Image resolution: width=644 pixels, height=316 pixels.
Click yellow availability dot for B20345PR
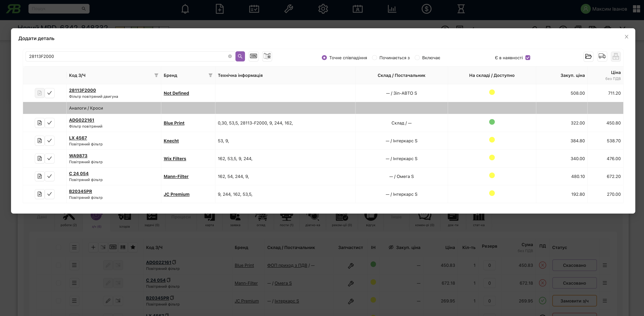click(x=492, y=193)
